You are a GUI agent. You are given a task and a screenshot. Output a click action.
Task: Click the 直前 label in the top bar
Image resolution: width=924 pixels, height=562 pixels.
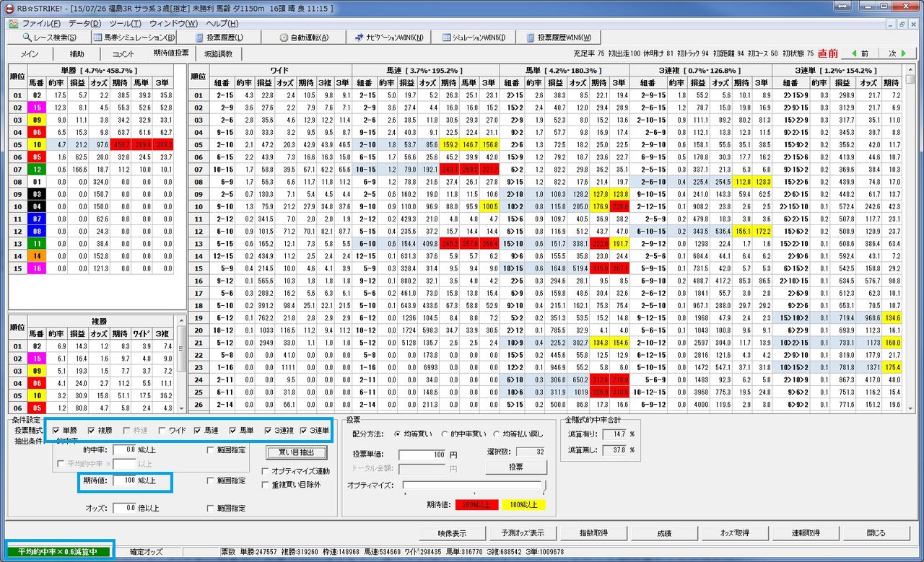(828, 53)
